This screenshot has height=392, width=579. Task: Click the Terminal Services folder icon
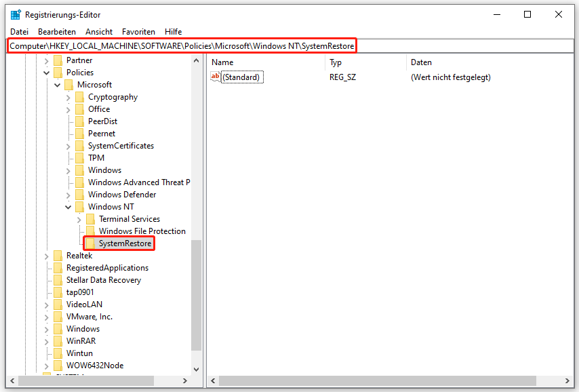(90, 219)
